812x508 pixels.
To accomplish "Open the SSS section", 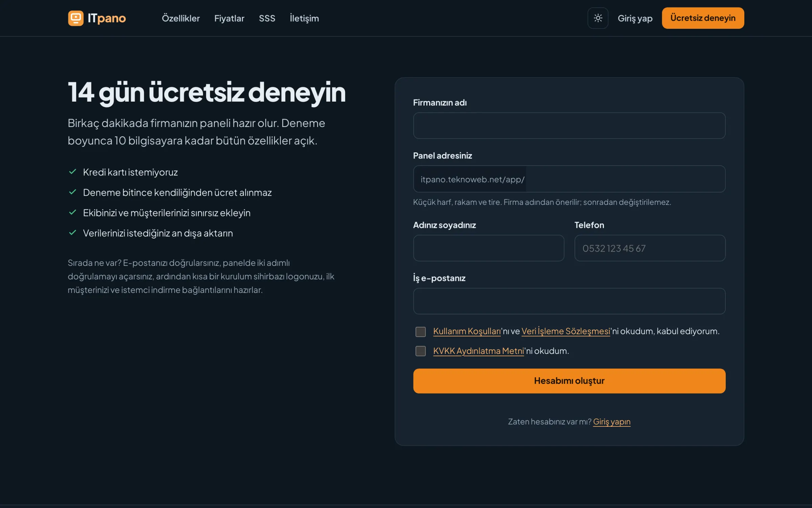I will click(x=267, y=18).
